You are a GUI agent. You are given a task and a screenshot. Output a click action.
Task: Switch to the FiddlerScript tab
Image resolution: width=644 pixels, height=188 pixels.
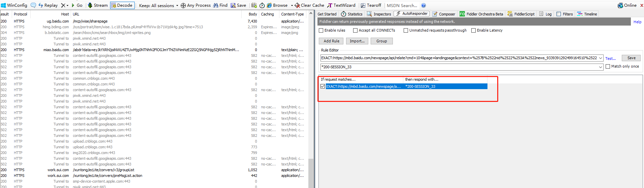tap(521, 14)
